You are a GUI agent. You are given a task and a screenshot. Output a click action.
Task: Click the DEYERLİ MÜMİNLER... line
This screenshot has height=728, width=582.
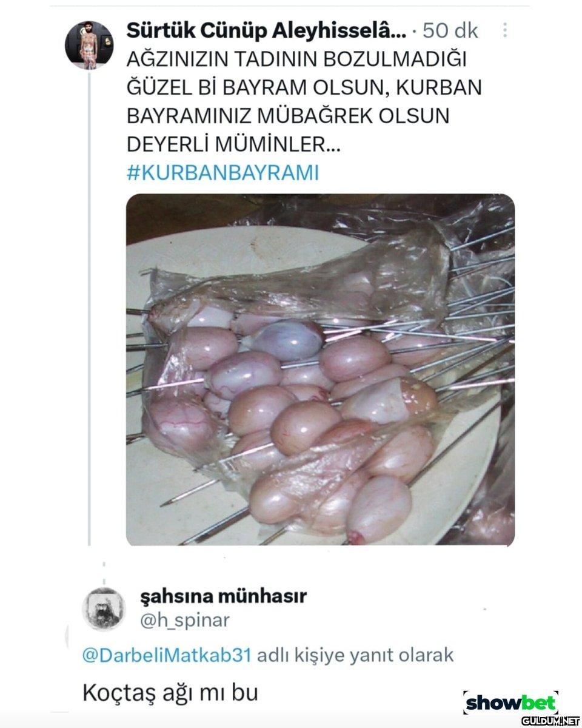point(234,145)
